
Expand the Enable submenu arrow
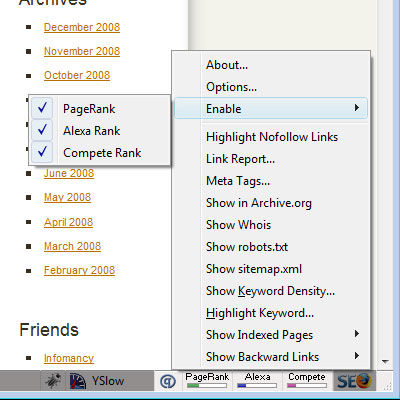[357, 108]
